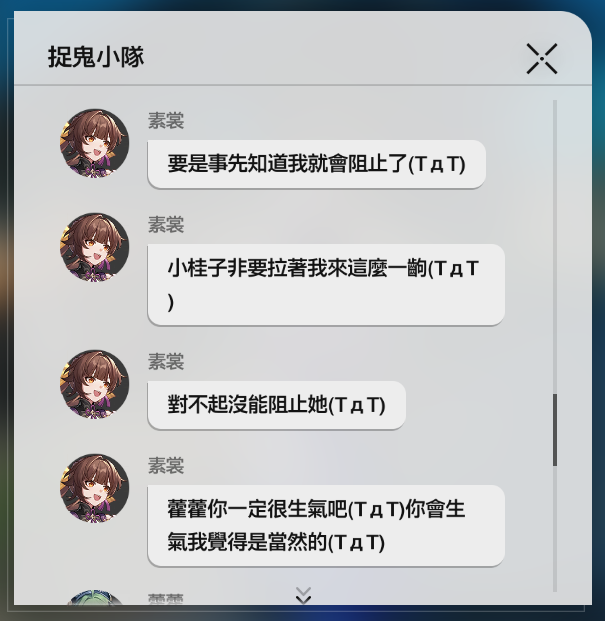Image resolution: width=605 pixels, height=621 pixels.
Task: Select the bubble 對不起沒能阻止她
Action: click(x=277, y=405)
